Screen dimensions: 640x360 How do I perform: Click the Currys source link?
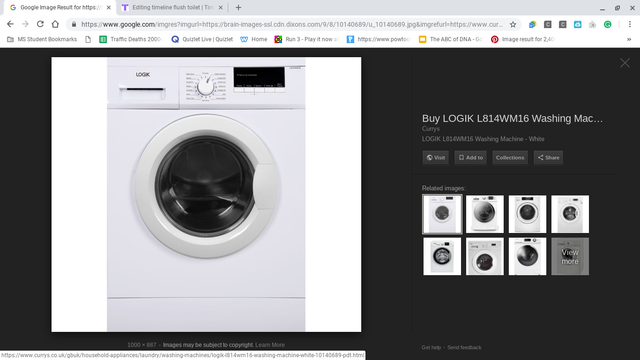coord(431,129)
